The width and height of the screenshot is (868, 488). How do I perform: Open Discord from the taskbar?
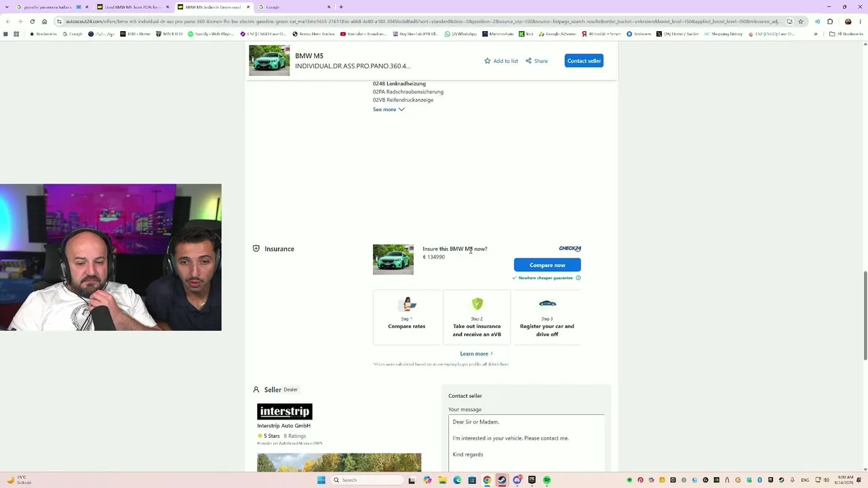[x=517, y=480]
